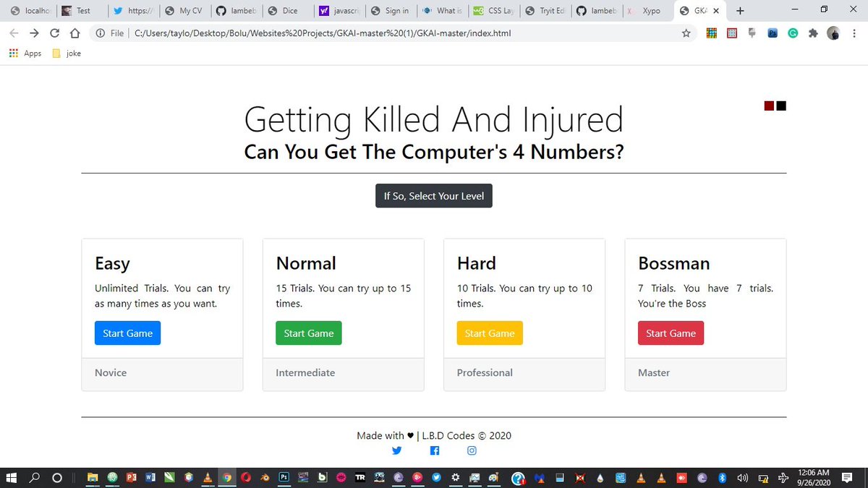Open the Chrome three-dot menu
868x488 pixels.
tap(854, 33)
